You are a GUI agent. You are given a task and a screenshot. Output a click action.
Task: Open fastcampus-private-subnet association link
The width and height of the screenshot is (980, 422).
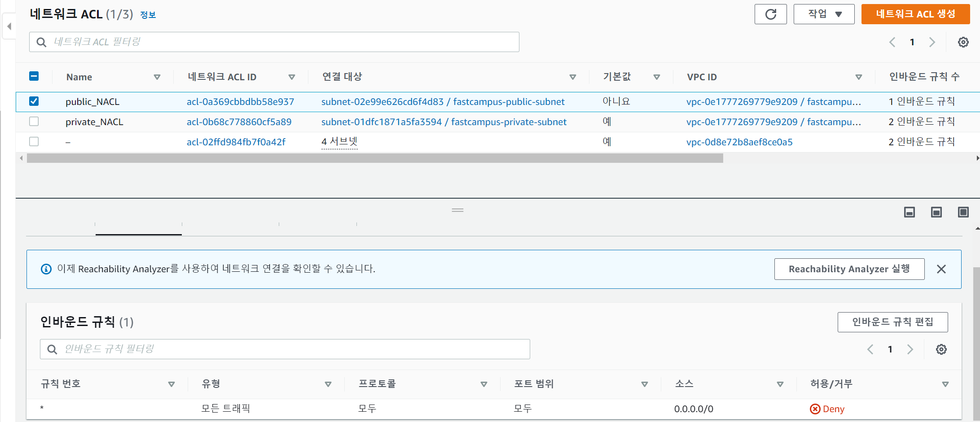point(444,122)
